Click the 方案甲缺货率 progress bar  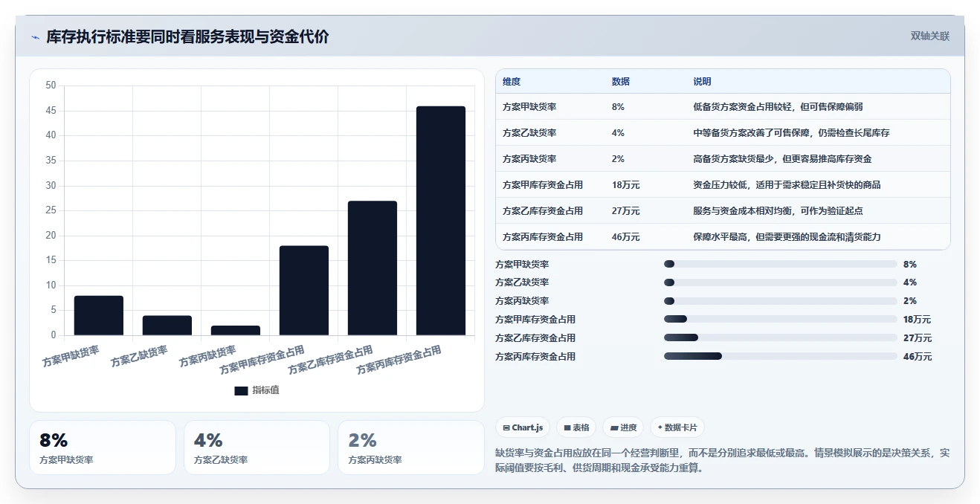click(781, 264)
